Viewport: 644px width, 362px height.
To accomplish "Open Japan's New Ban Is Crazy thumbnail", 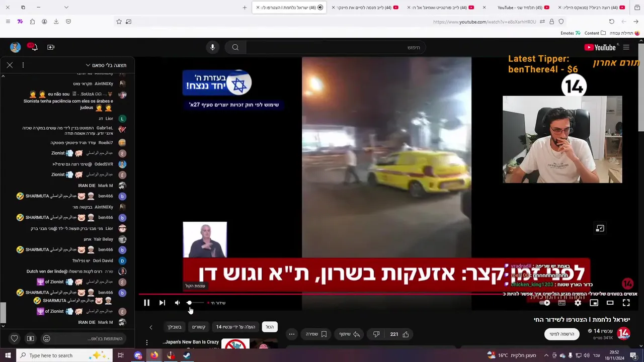I will point(235,344).
